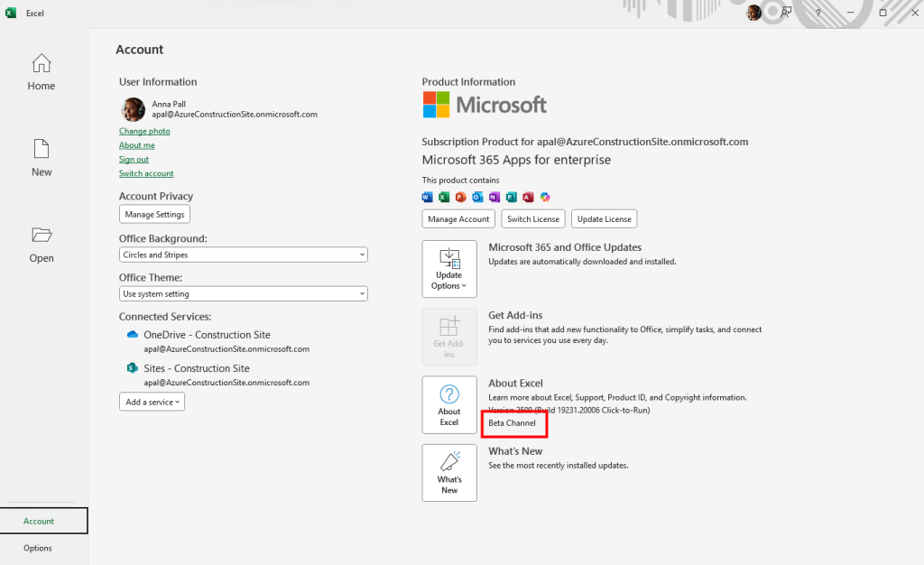Click Anna Pall's user photo

134,109
